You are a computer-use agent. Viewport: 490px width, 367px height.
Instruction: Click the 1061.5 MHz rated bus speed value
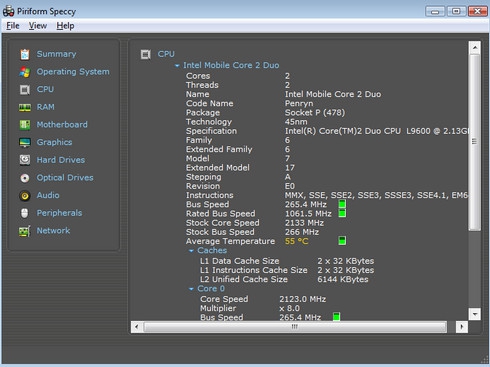[x=308, y=214]
